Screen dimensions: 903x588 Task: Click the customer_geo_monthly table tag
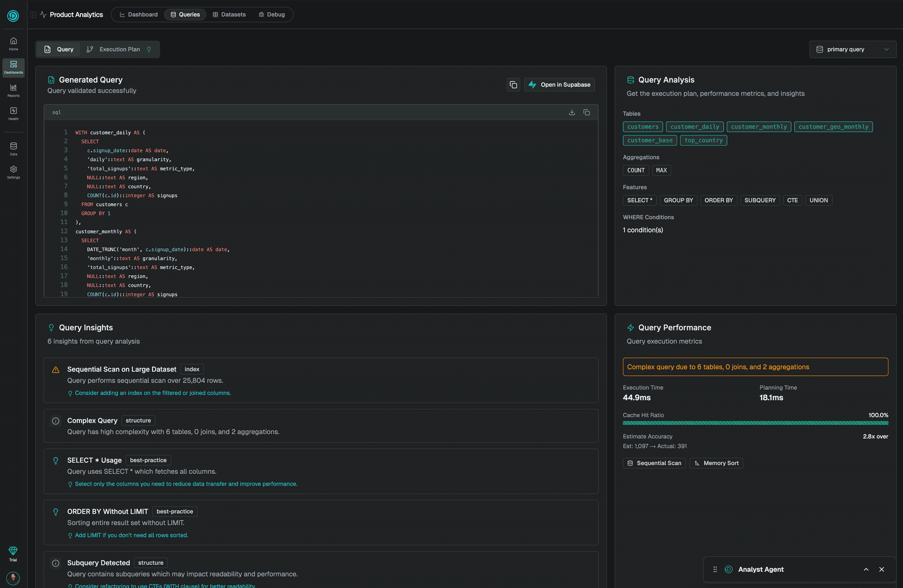pos(833,127)
